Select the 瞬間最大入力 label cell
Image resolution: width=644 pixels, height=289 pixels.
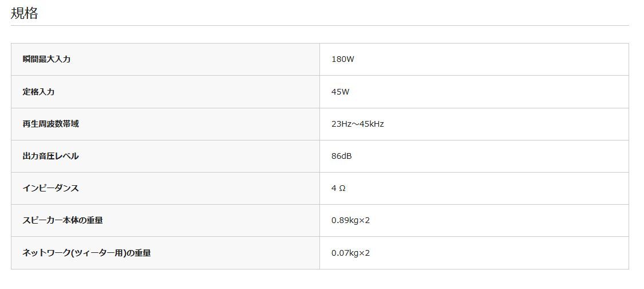47,59
